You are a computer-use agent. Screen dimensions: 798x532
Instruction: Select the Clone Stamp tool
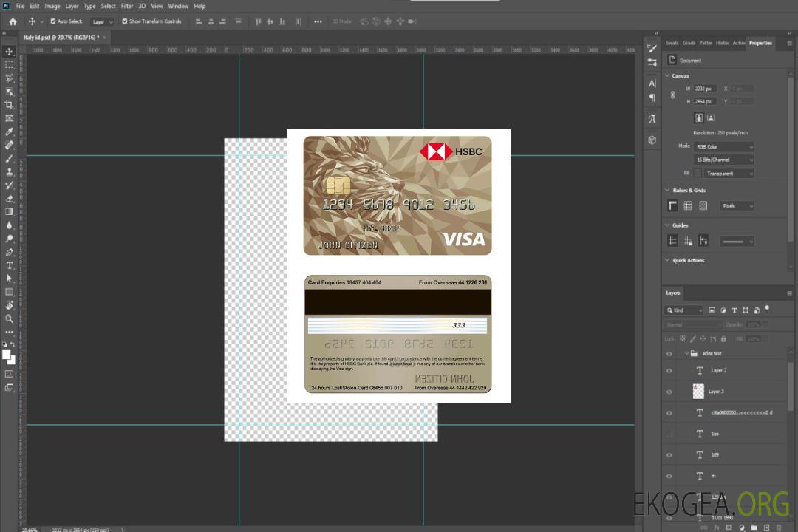[x=9, y=171]
